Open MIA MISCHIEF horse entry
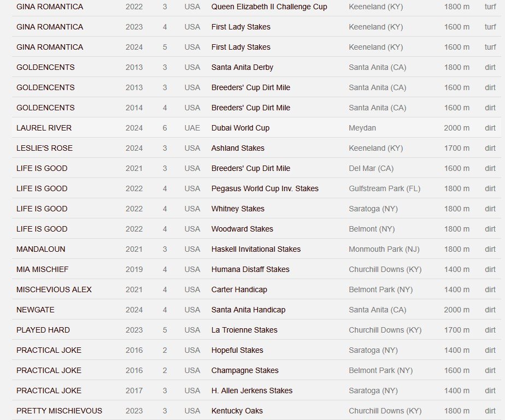This screenshot has height=420, width=505. 42,270
